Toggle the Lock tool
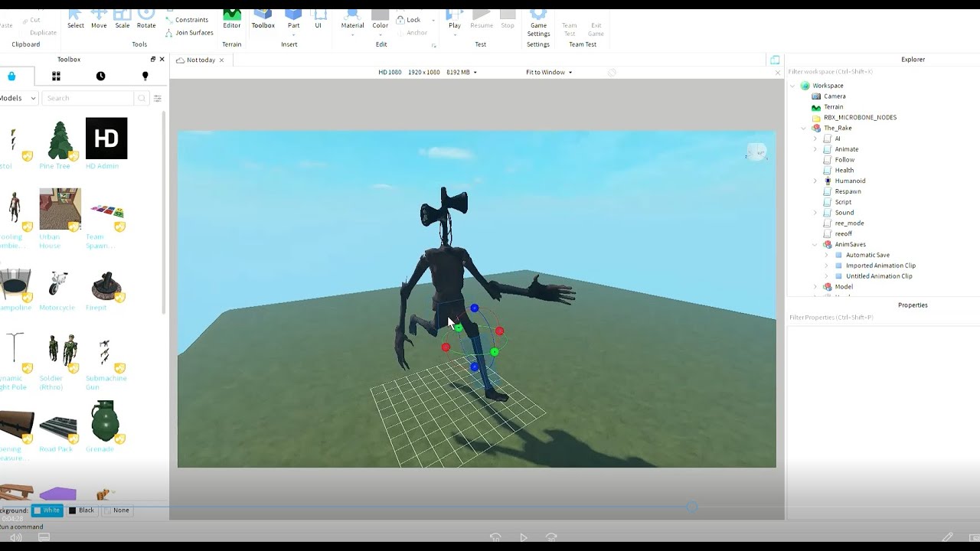The height and width of the screenshot is (551, 980). (x=408, y=20)
